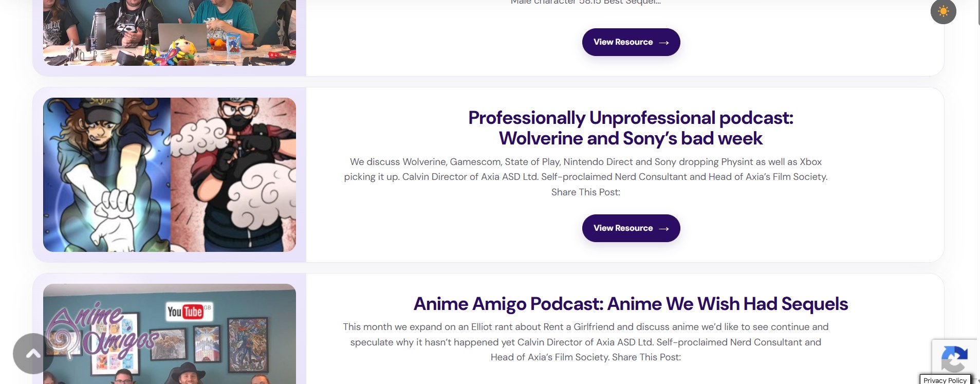Click View Resource button in the top card
The width and height of the screenshot is (980, 384).
[x=631, y=42]
